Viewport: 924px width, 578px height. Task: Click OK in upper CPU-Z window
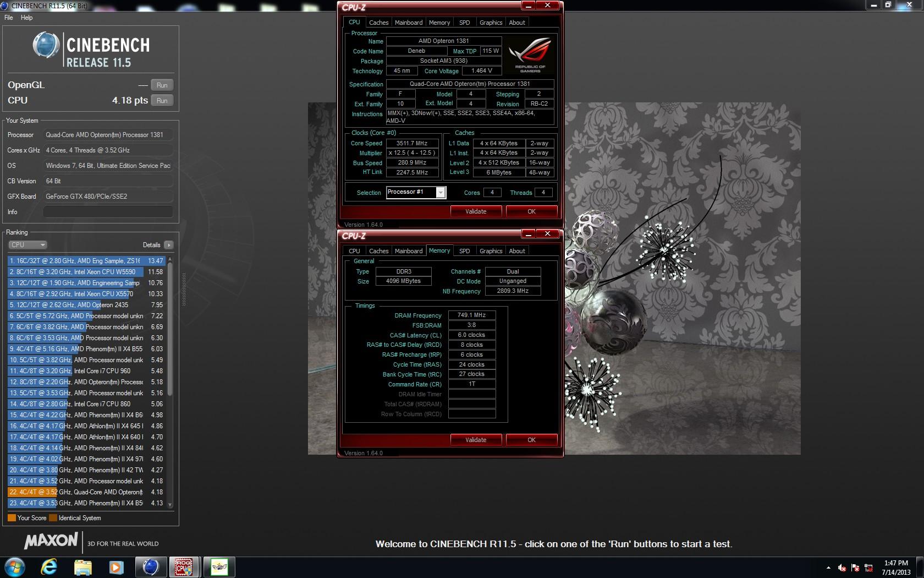pyautogui.click(x=531, y=211)
